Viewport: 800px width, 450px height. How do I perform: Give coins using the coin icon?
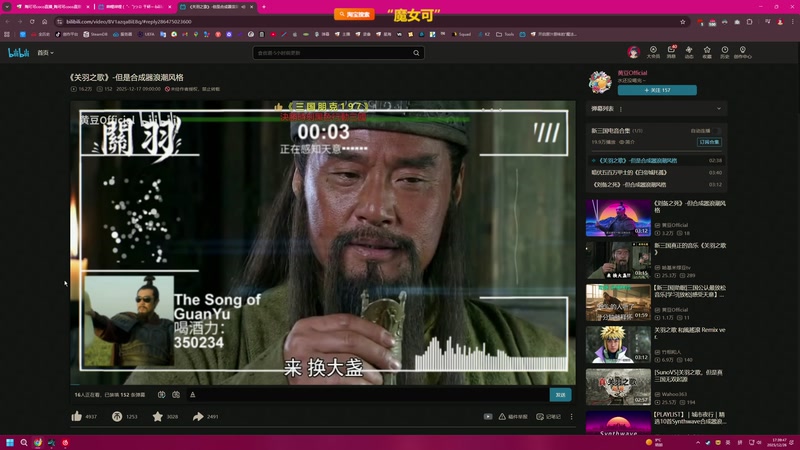click(x=117, y=416)
